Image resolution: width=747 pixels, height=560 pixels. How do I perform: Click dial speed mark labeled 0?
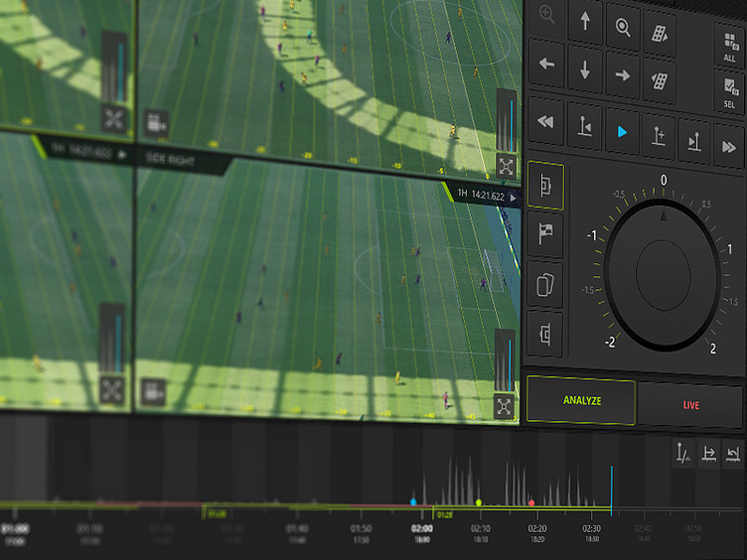(664, 180)
